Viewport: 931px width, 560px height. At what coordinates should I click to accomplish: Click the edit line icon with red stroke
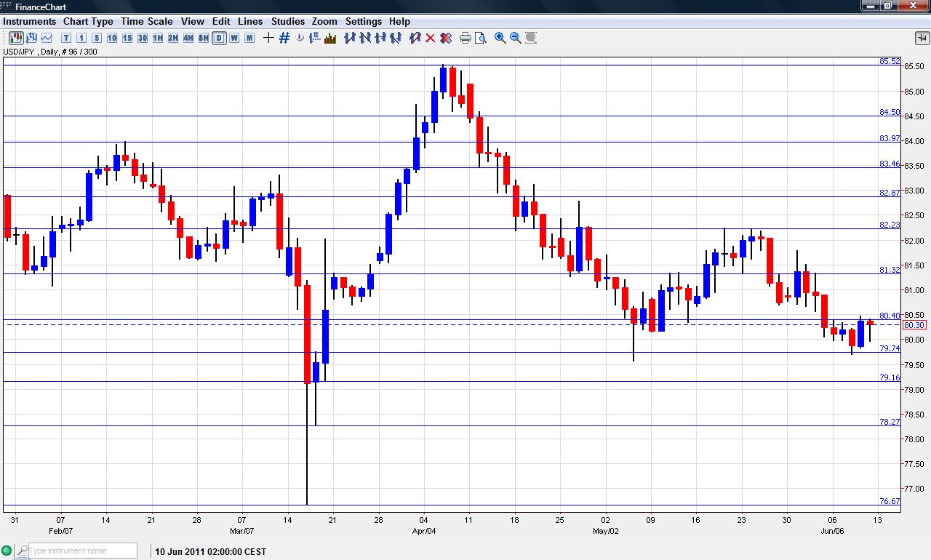415,38
